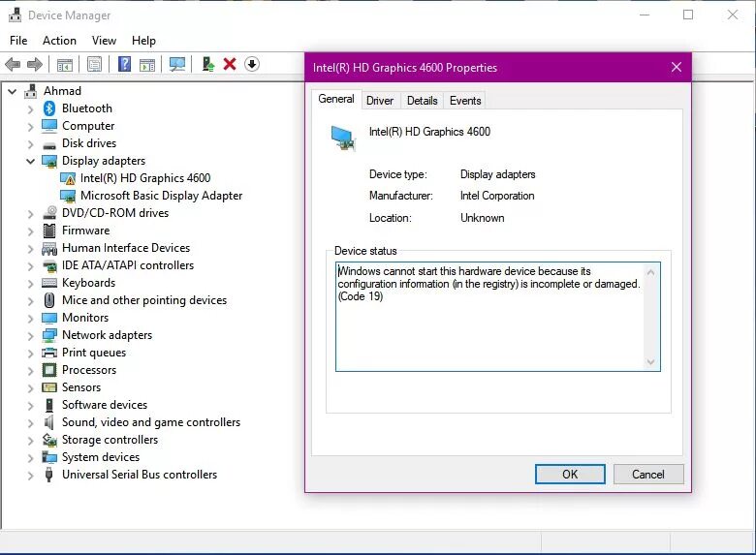The width and height of the screenshot is (756, 555).
Task: Select Microsoft Basic Display Adapter entry
Action: pos(161,195)
